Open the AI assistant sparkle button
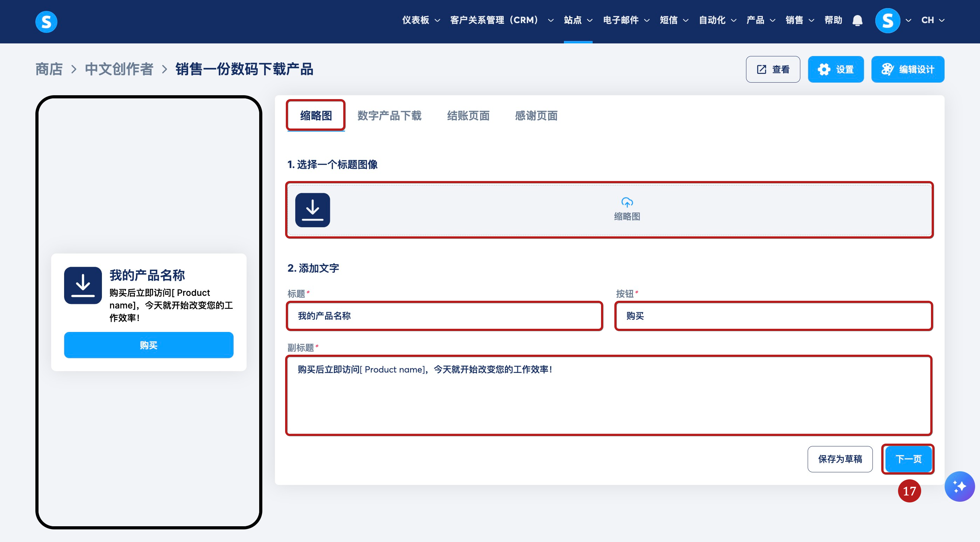Image resolution: width=980 pixels, height=542 pixels. 959,486
